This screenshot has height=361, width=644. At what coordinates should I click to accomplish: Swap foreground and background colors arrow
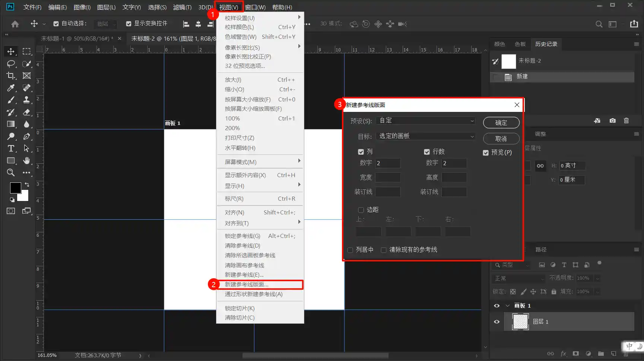pyautogui.click(x=27, y=185)
